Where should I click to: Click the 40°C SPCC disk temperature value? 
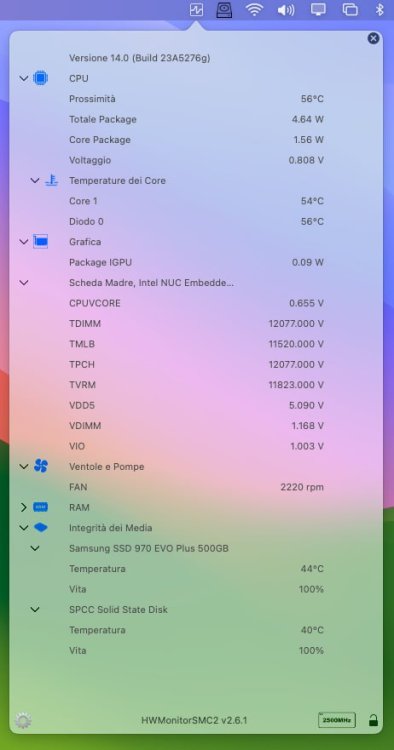point(312,630)
